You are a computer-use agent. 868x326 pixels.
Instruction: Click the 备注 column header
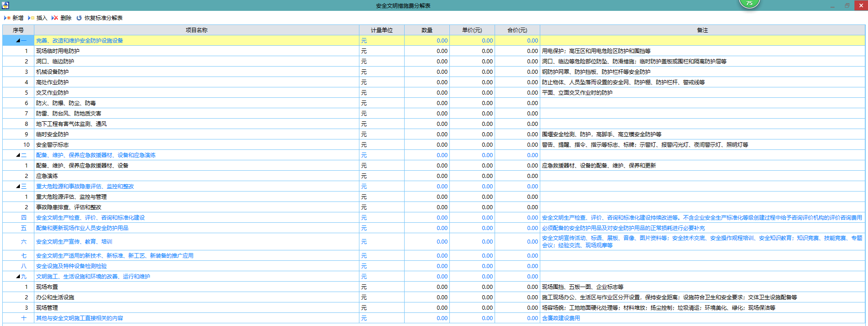tap(703, 30)
